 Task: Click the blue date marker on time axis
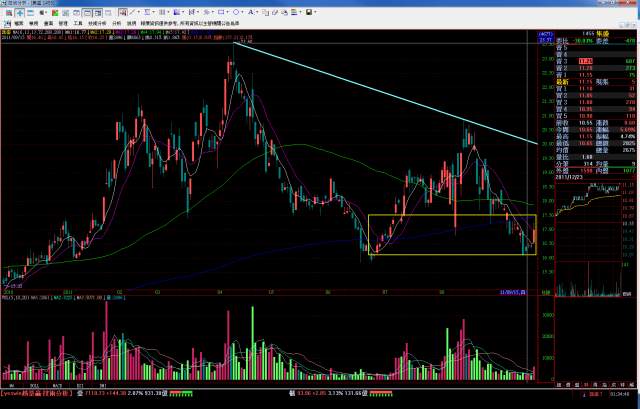pos(513,292)
